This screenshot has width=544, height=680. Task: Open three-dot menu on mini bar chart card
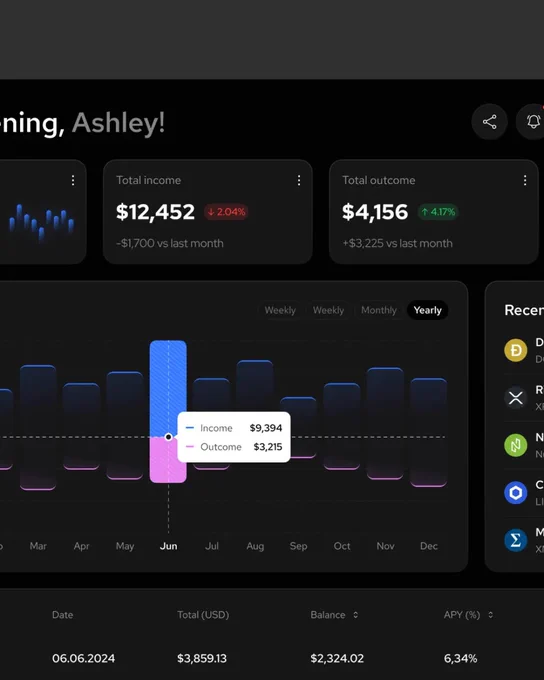coord(73,180)
